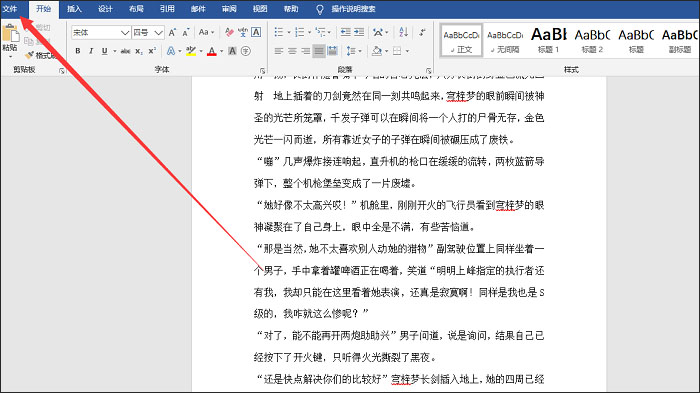The height and width of the screenshot is (393, 700).
Task: Click the Bullets list icon
Action: (279, 32)
